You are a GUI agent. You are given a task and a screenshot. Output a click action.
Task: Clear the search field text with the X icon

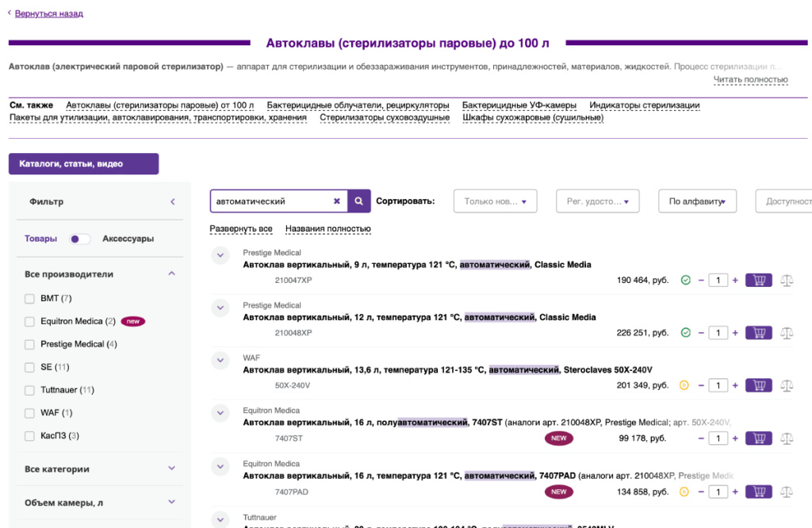coord(336,201)
